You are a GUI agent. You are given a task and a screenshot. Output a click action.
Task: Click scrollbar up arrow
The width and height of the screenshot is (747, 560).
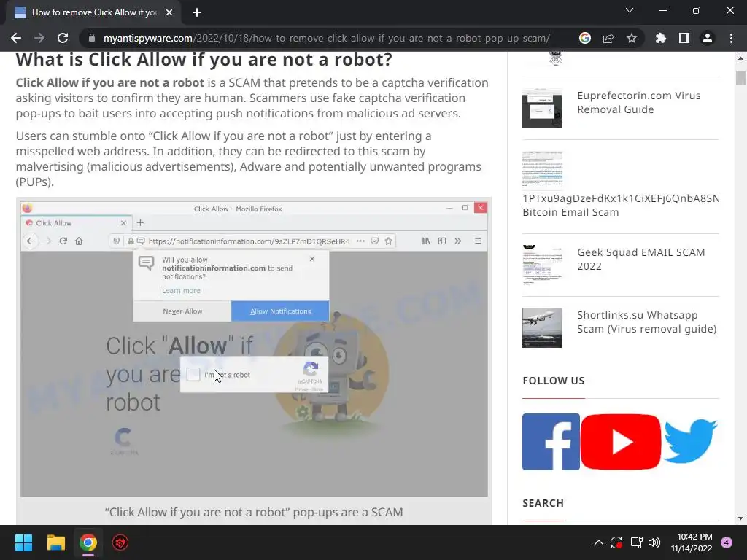(740, 58)
